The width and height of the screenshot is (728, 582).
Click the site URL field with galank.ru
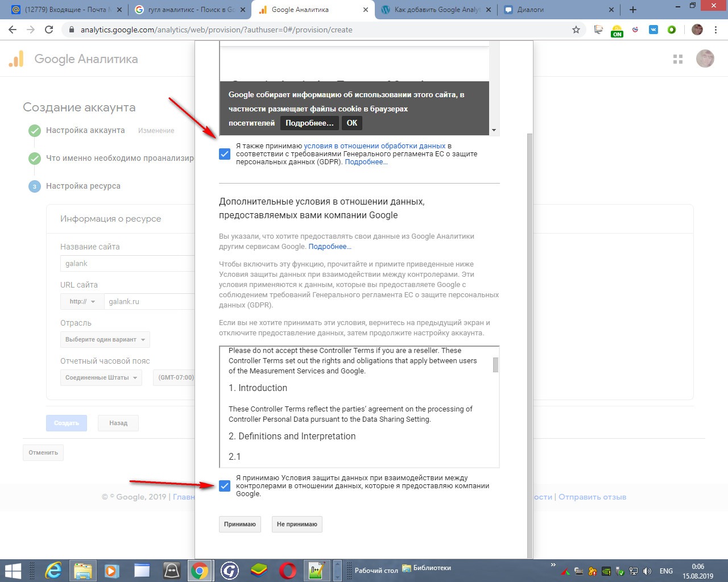pos(150,301)
